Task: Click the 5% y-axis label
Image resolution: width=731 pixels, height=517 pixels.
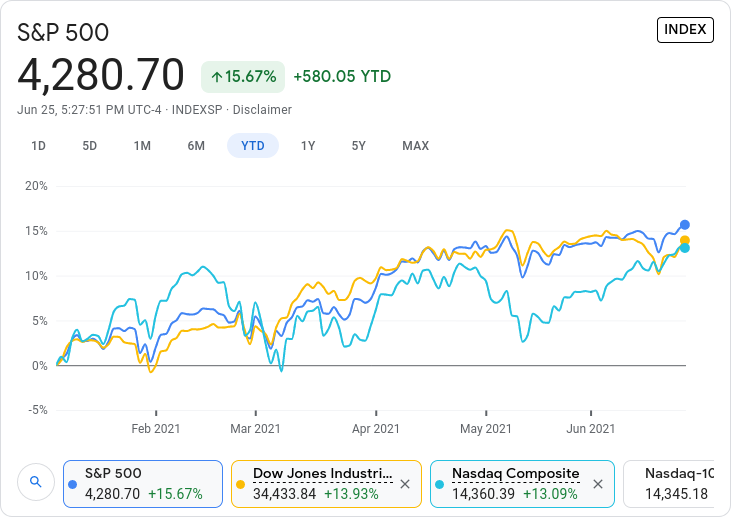Action: (39, 321)
